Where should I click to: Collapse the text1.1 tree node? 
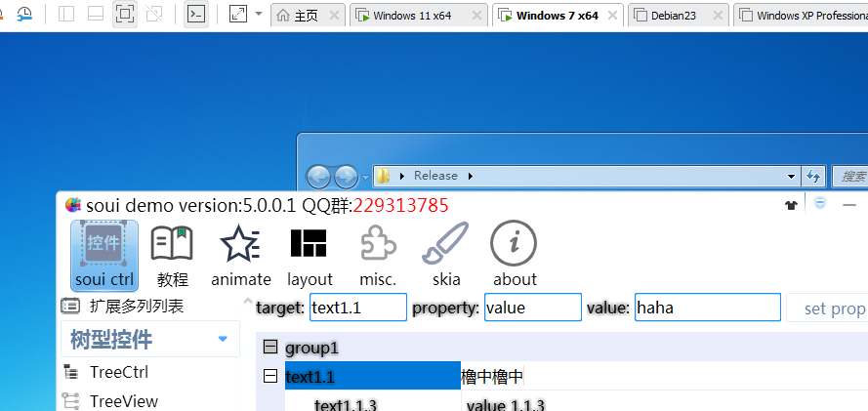(270, 377)
